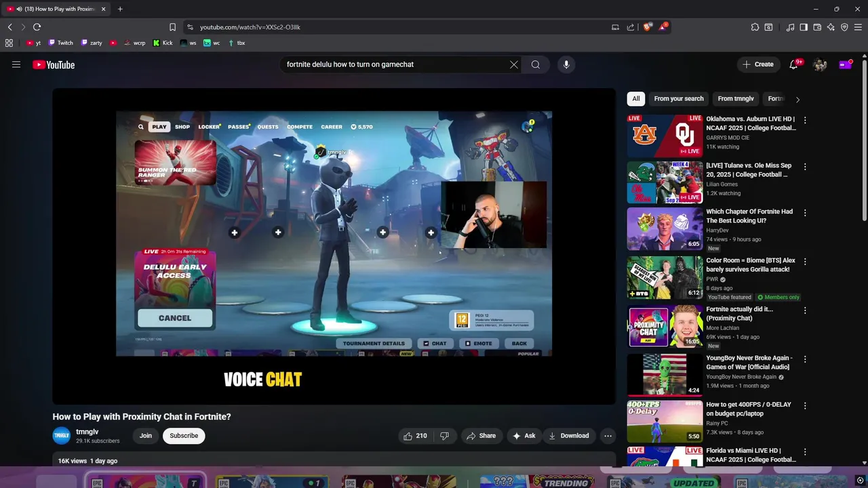
Task: Open the Brave Wallet icon
Action: coord(817,27)
